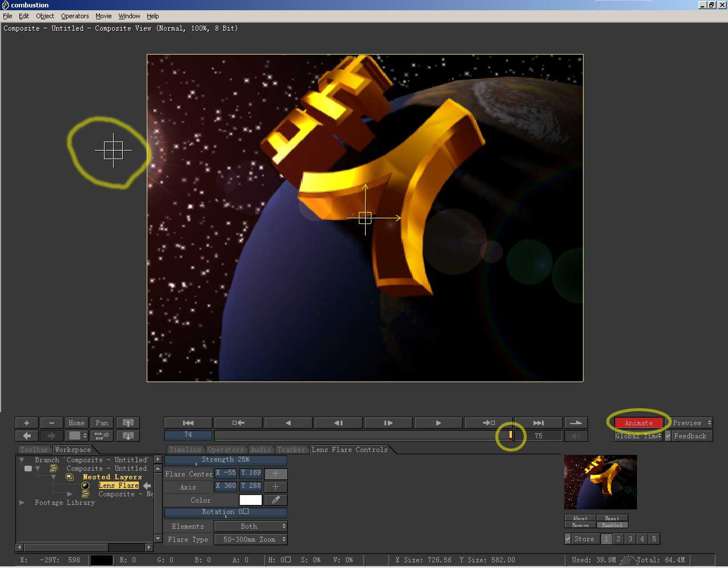Pick a flare color with the eyedropper
728x568 pixels.
click(276, 500)
